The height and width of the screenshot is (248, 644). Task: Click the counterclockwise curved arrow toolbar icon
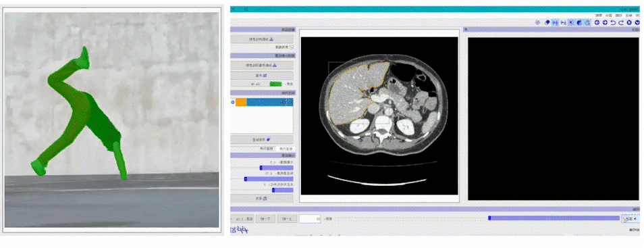pyautogui.click(x=613, y=22)
